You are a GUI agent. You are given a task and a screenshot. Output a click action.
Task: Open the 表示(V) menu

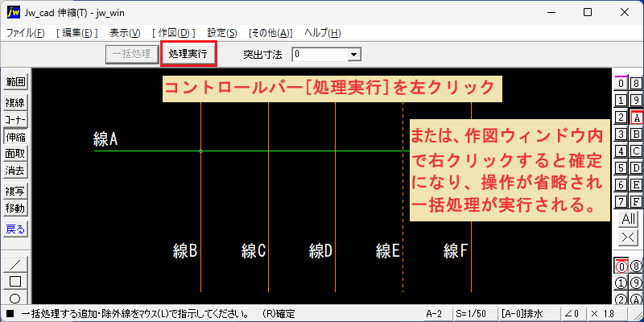pos(126,33)
